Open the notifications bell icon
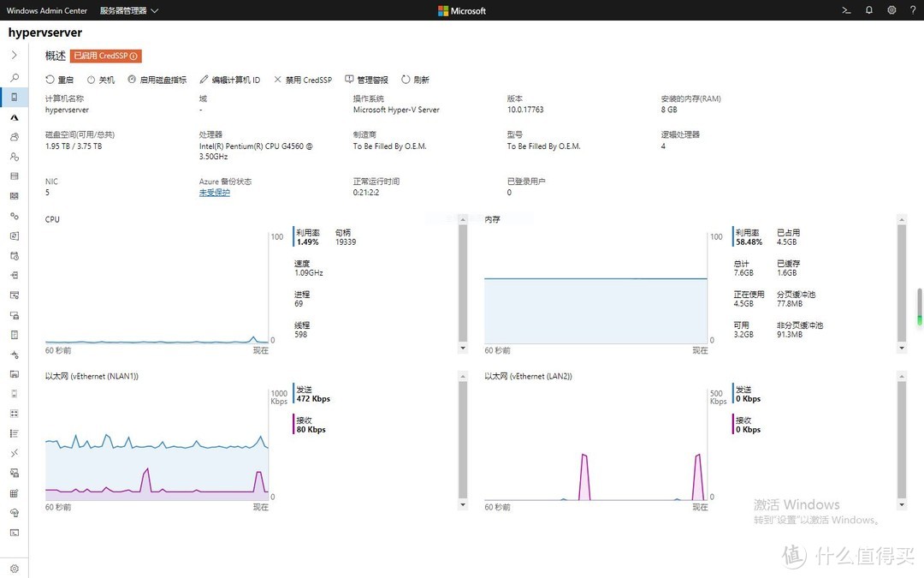Image resolution: width=924 pixels, height=578 pixels. click(869, 10)
